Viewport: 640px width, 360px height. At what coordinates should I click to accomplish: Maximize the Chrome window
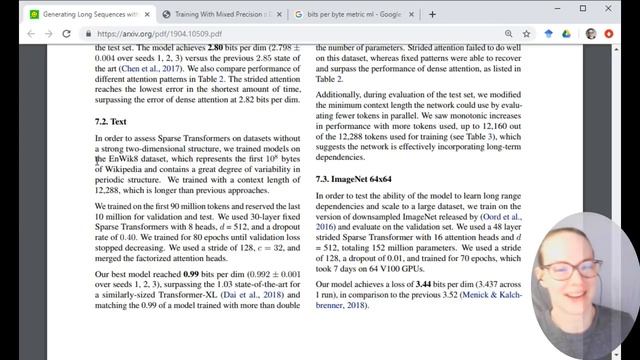583,8
